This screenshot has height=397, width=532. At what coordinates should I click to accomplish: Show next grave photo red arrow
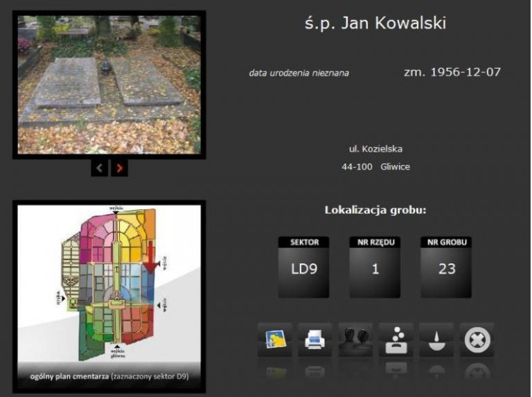(119, 168)
